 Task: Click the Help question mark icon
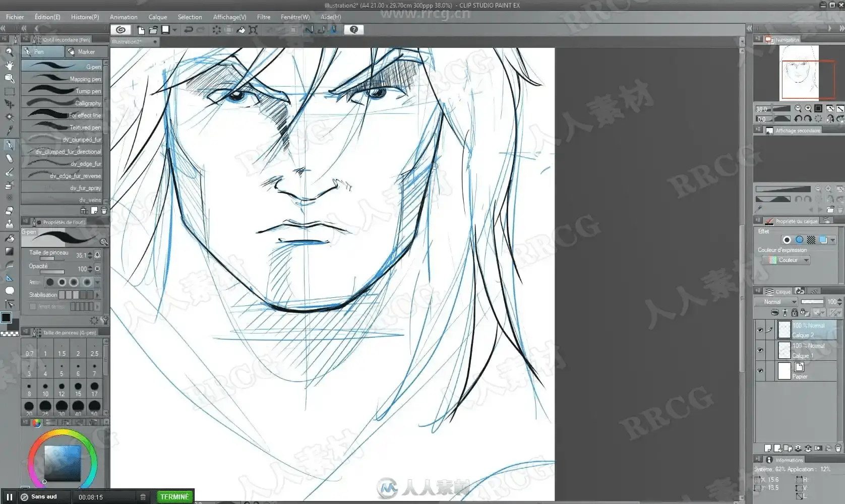354,30
